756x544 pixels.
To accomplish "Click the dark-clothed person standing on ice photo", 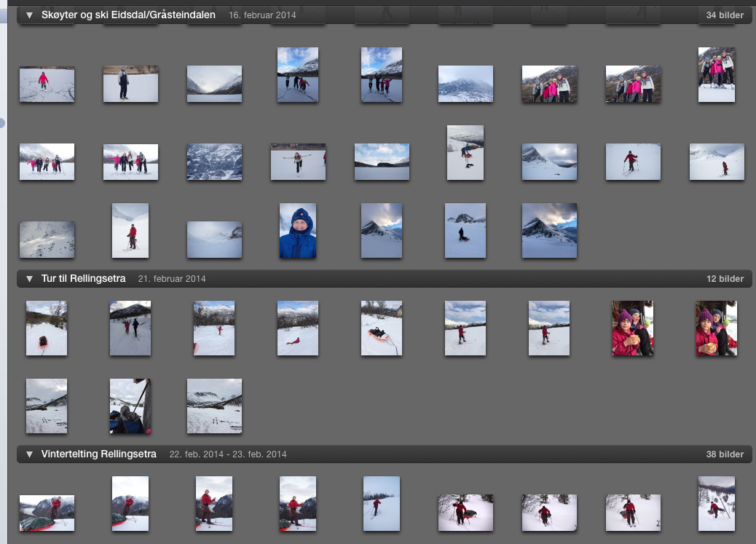I will click(x=130, y=84).
